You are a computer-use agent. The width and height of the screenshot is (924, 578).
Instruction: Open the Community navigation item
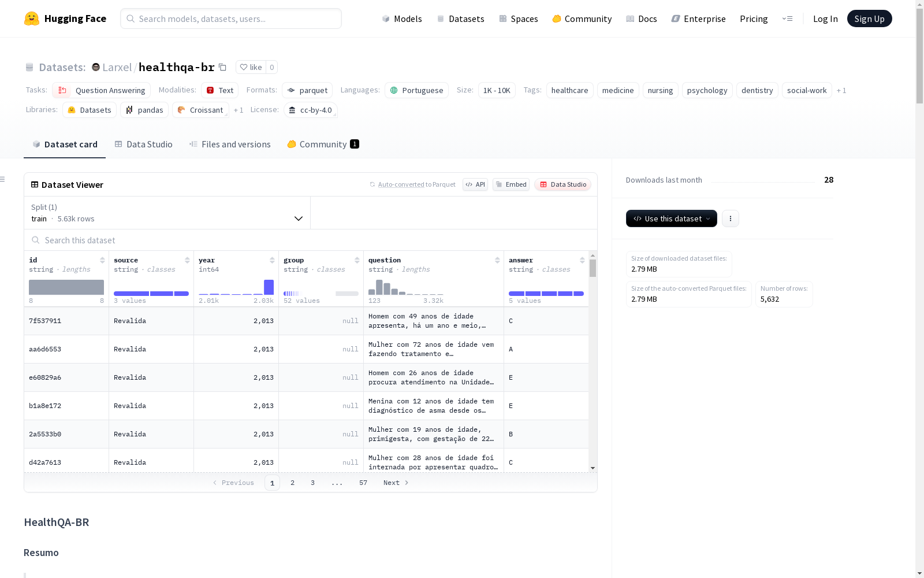[582, 18]
